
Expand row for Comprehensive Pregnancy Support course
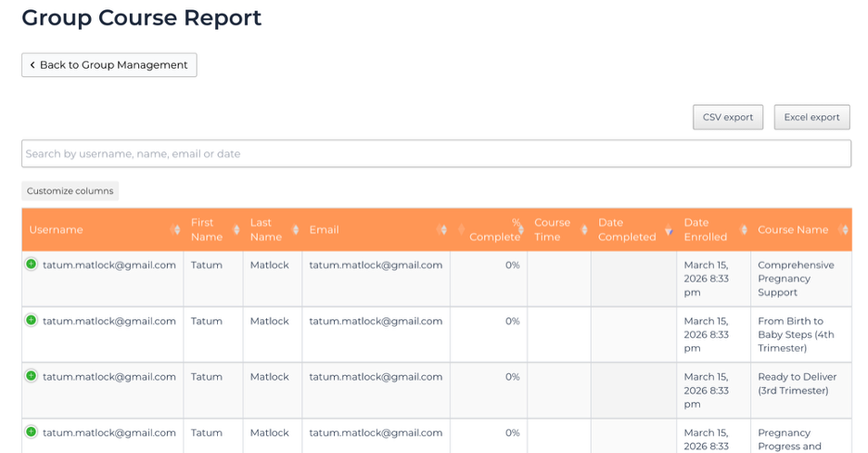pyautogui.click(x=32, y=265)
